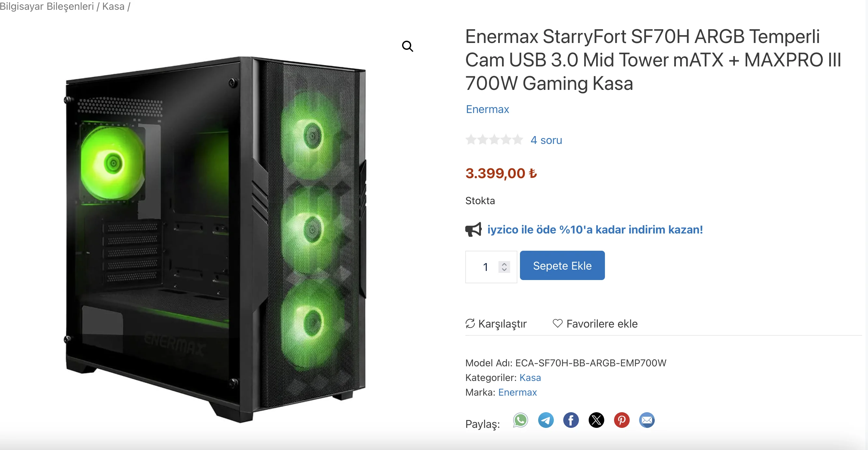The width and height of the screenshot is (868, 450).
Task: Click the Karşılaştır compare icon
Action: 470,323
